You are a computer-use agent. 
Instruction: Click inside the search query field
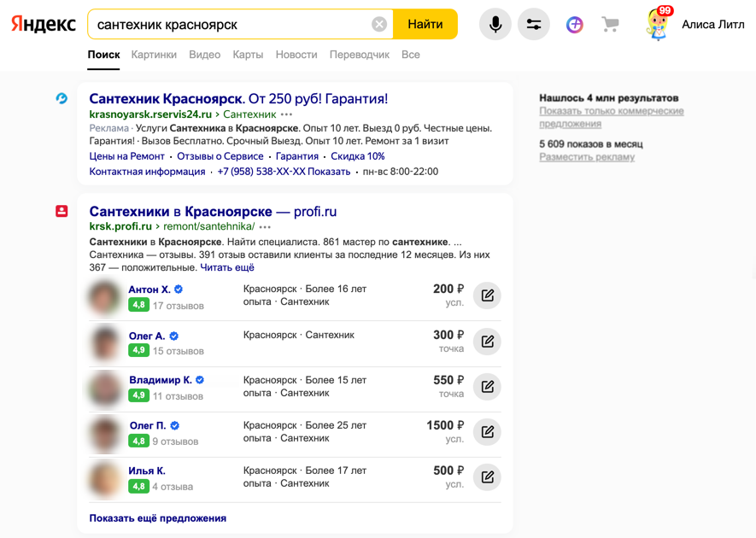tap(231, 25)
